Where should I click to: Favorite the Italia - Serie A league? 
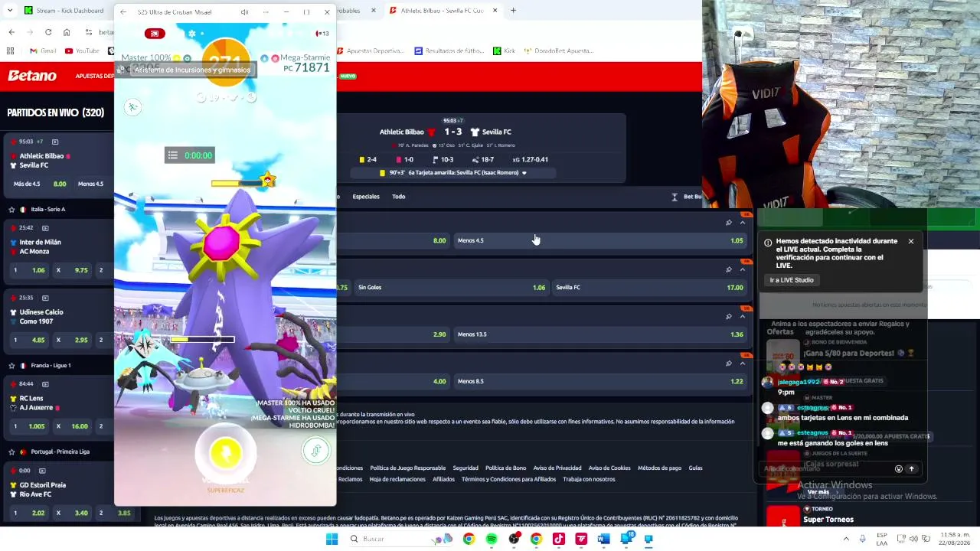click(x=11, y=210)
